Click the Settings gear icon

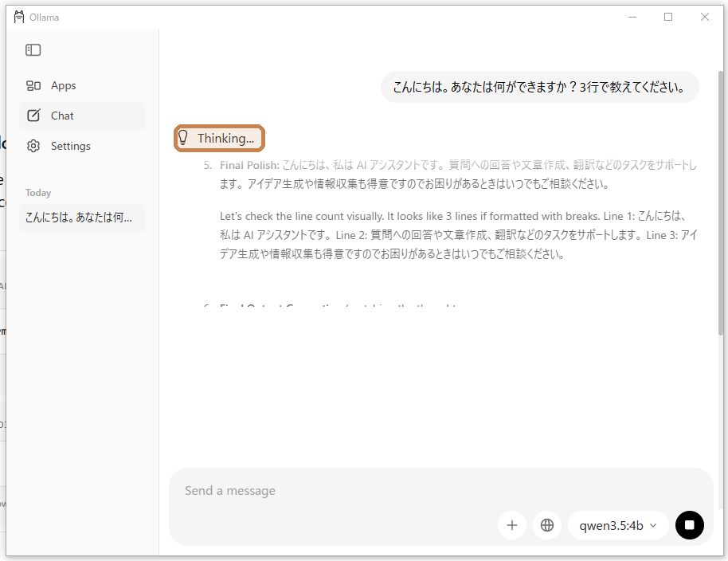pos(33,146)
